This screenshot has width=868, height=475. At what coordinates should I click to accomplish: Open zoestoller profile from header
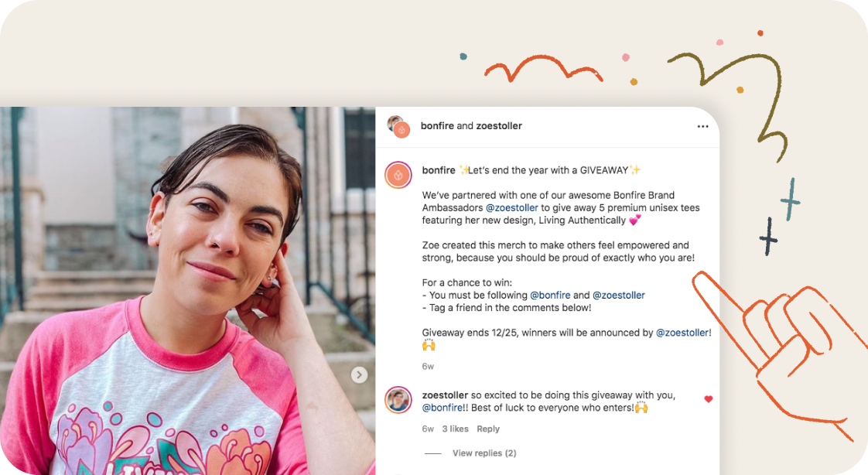pos(499,125)
